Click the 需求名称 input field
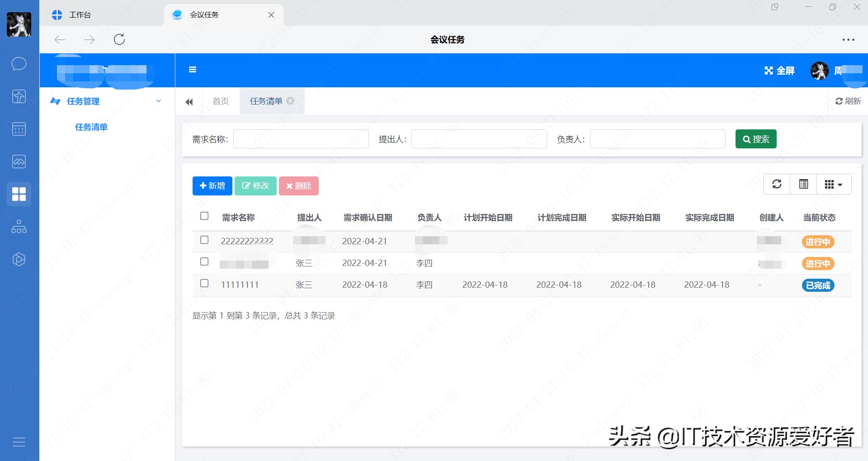The height and width of the screenshot is (461, 868). click(x=301, y=139)
